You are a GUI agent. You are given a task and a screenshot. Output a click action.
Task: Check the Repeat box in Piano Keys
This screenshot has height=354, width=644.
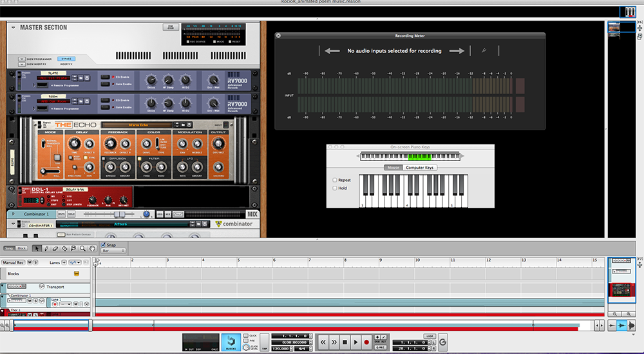(x=335, y=180)
